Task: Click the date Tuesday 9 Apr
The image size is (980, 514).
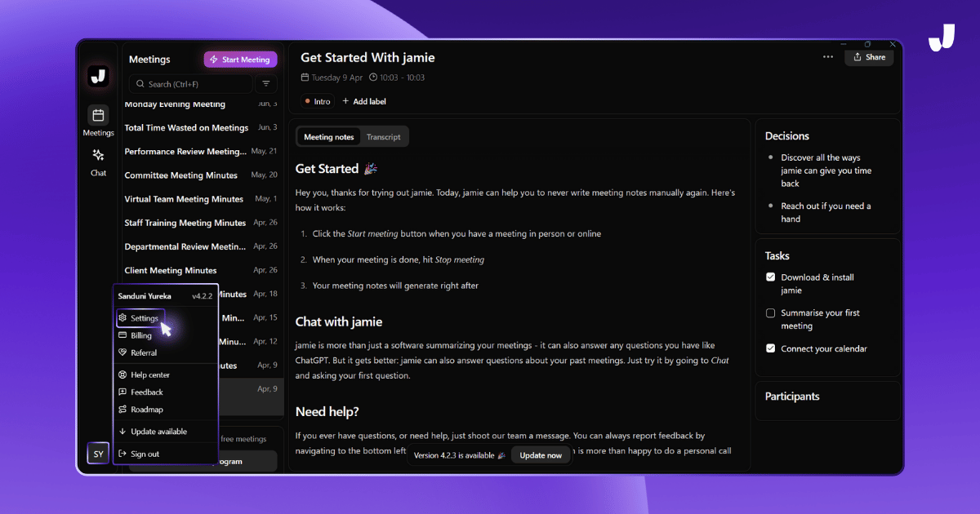Action: click(332, 78)
